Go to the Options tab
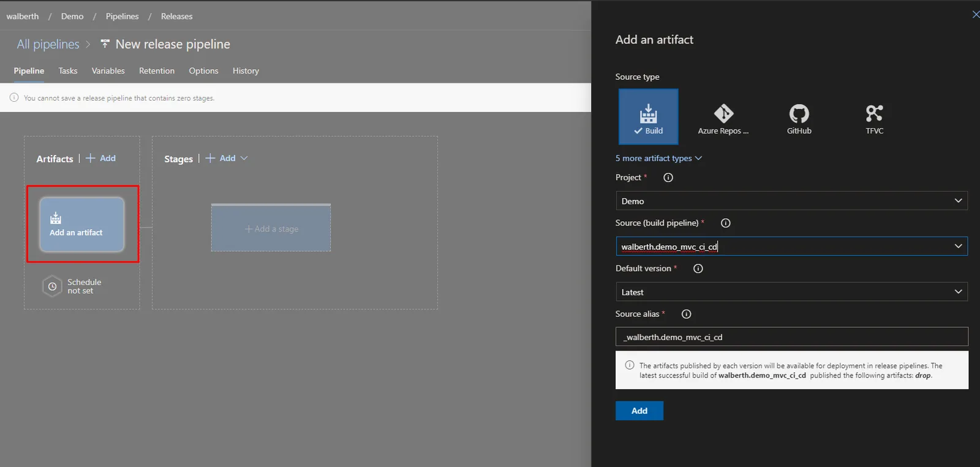980x467 pixels. pos(203,71)
